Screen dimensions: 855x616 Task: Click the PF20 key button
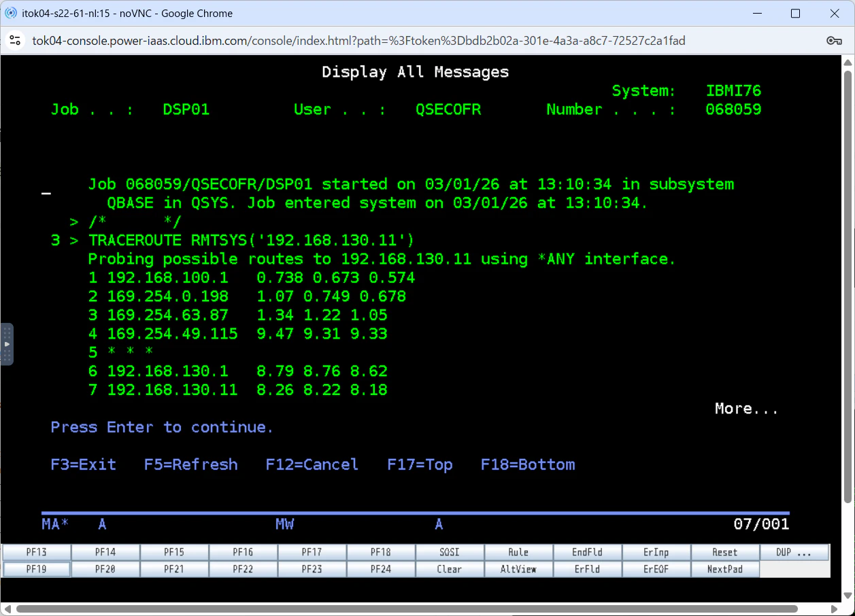(105, 569)
